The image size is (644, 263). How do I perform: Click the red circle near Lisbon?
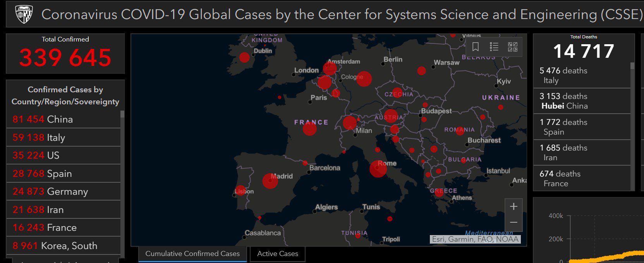click(240, 190)
